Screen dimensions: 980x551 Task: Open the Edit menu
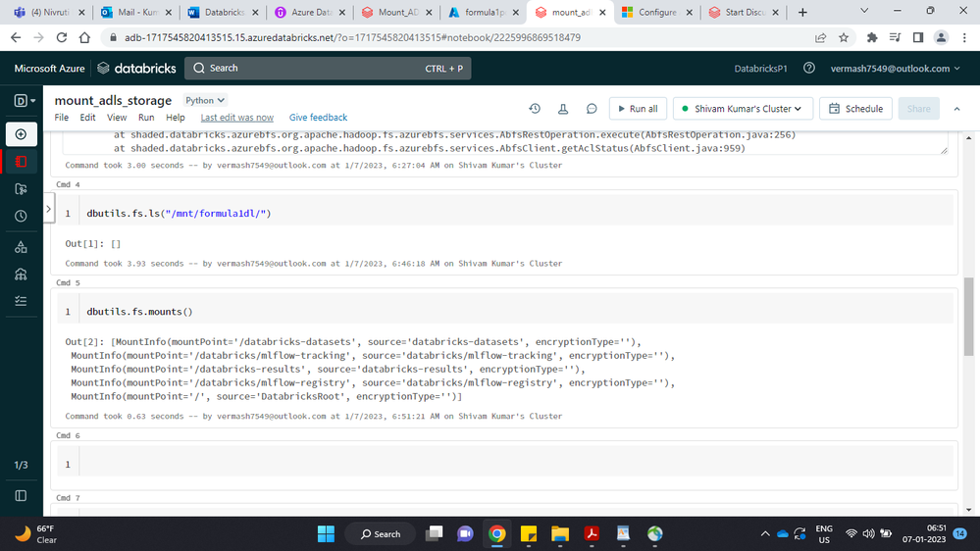pos(88,118)
